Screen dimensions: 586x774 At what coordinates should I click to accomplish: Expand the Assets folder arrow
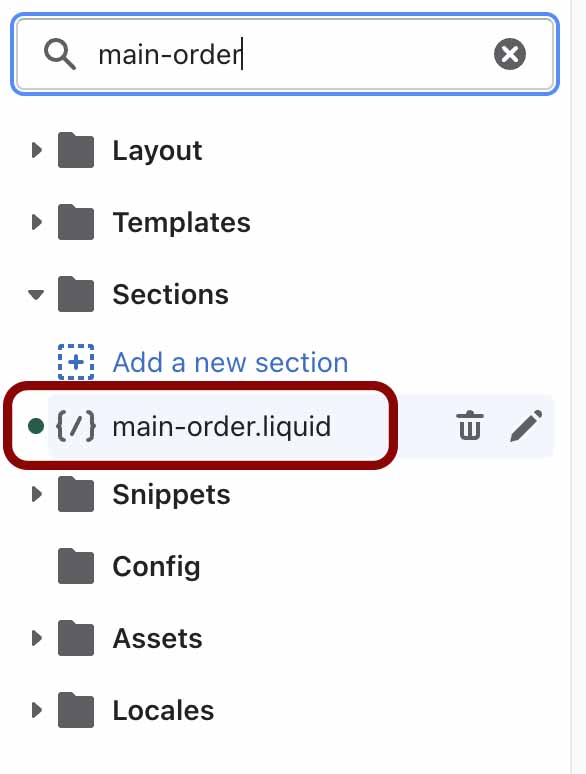click(x=36, y=638)
